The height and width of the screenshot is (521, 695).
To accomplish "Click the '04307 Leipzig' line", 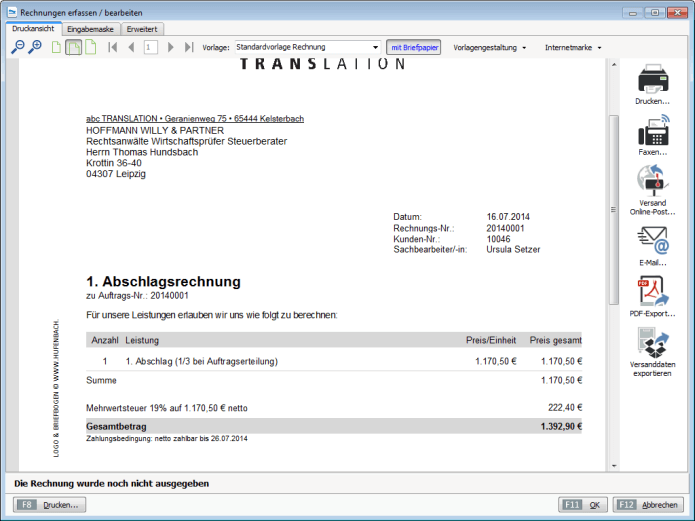I will coord(116,174).
